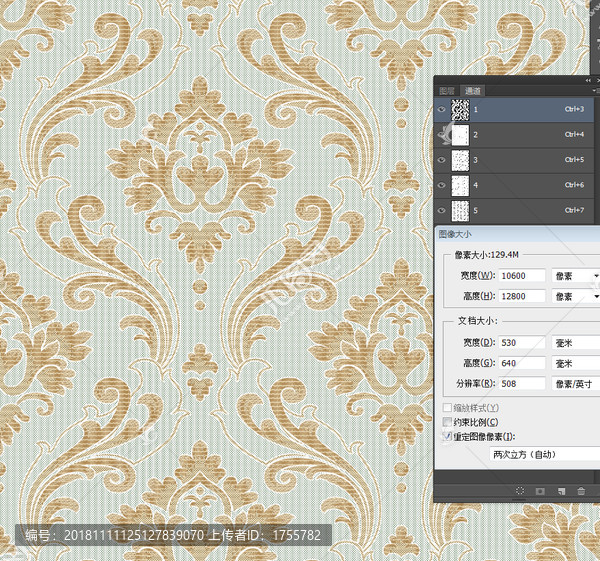Screen dimensions: 600x561
Task: Select channel 5 thumbnail
Action: [460, 211]
